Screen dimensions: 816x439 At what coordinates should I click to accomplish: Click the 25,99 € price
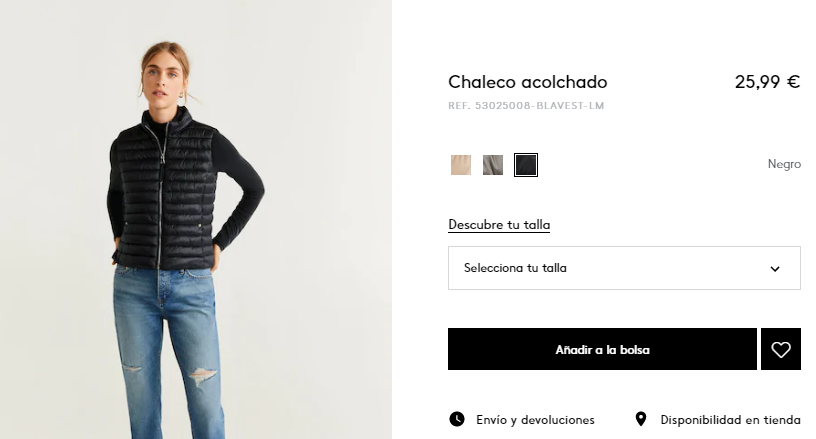pos(767,82)
